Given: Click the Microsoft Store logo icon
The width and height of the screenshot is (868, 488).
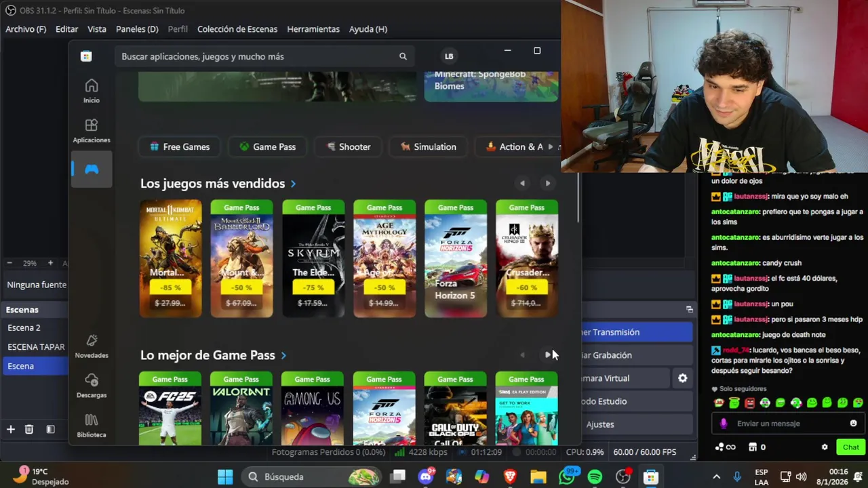Looking at the screenshot, I should [86, 56].
